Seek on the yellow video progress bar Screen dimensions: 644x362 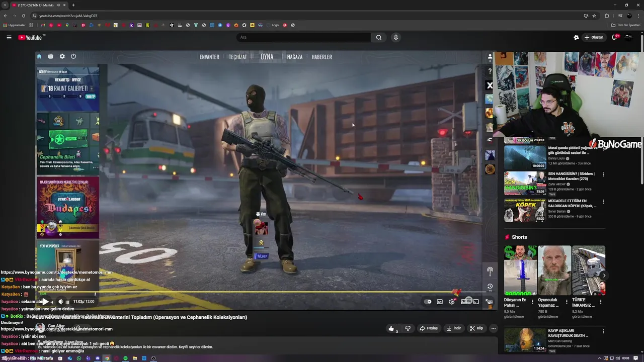[263, 292]
